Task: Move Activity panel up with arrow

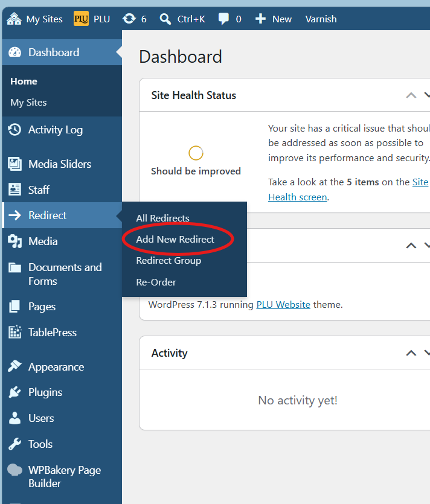Action: click(411, 353)
